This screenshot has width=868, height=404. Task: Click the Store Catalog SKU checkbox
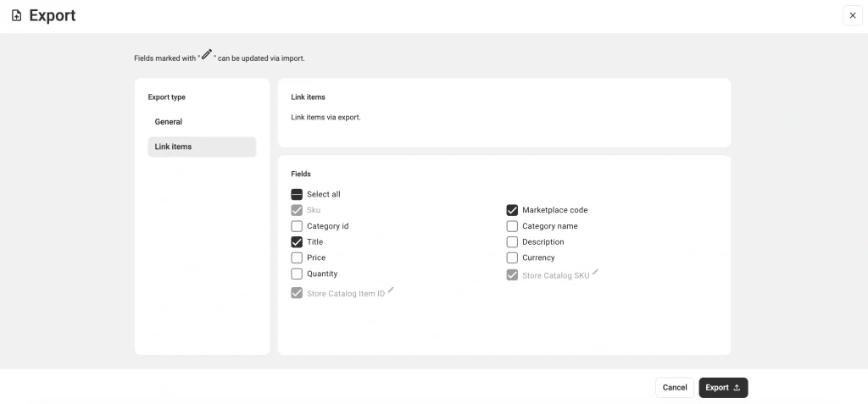click(x=512, y=275)
